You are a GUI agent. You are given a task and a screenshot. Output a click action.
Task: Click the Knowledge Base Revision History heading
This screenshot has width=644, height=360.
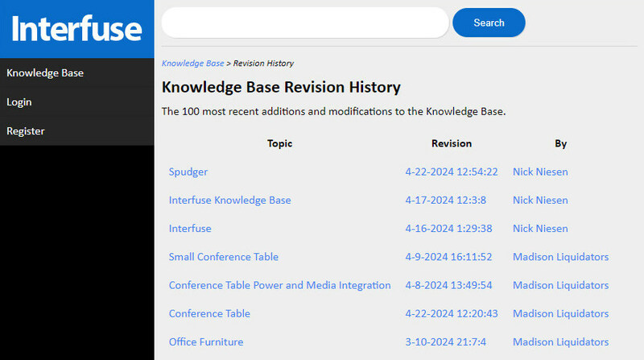pyautogui.click(x=281, y=87)
